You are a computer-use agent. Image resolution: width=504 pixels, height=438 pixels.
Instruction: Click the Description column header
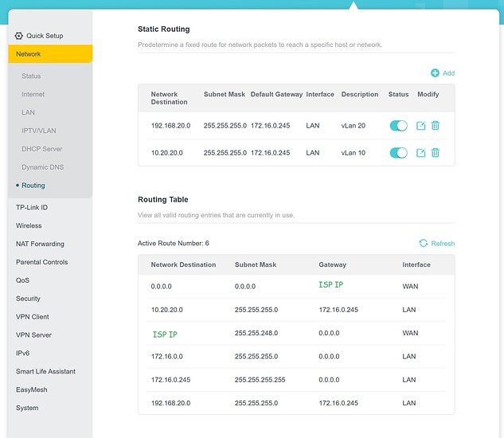tap(360, 94)
